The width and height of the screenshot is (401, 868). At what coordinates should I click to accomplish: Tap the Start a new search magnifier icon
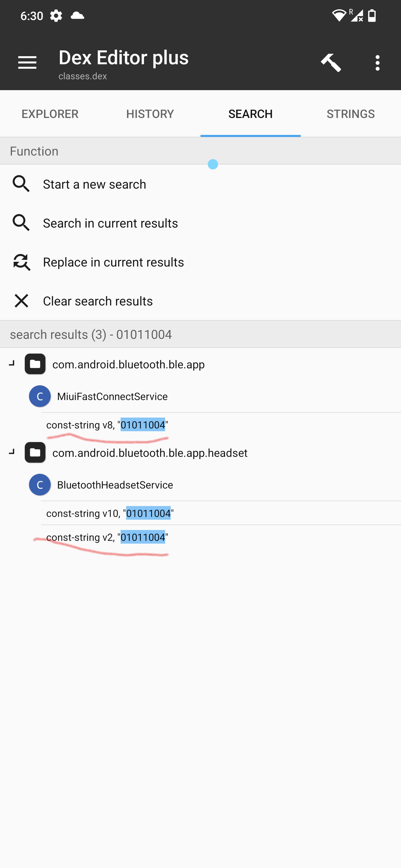(21, 184)
